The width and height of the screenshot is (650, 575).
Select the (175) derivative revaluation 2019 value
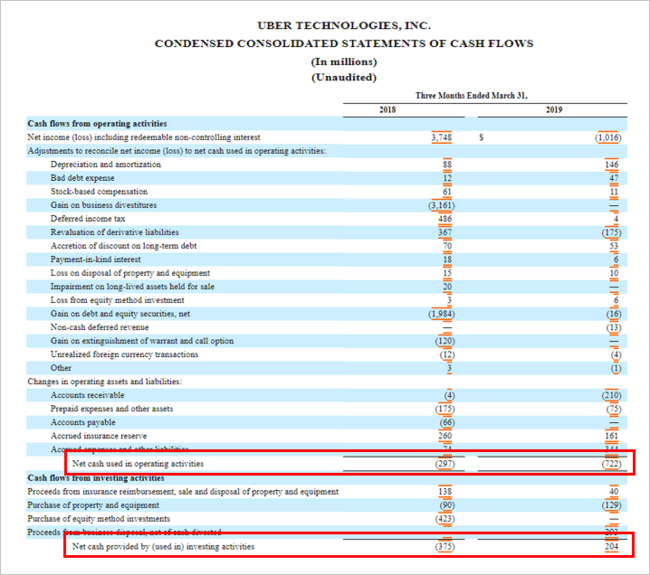click(x=611, y=233)
